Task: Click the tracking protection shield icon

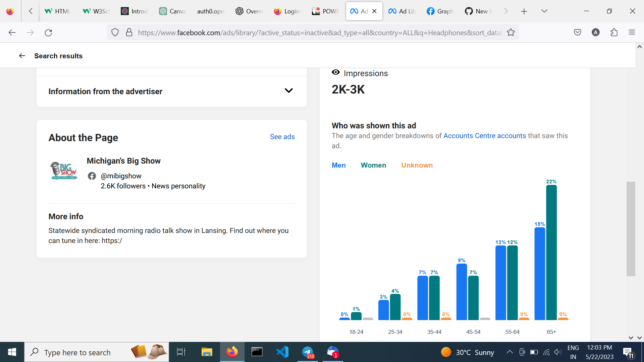Action: [x=115, y=32]
